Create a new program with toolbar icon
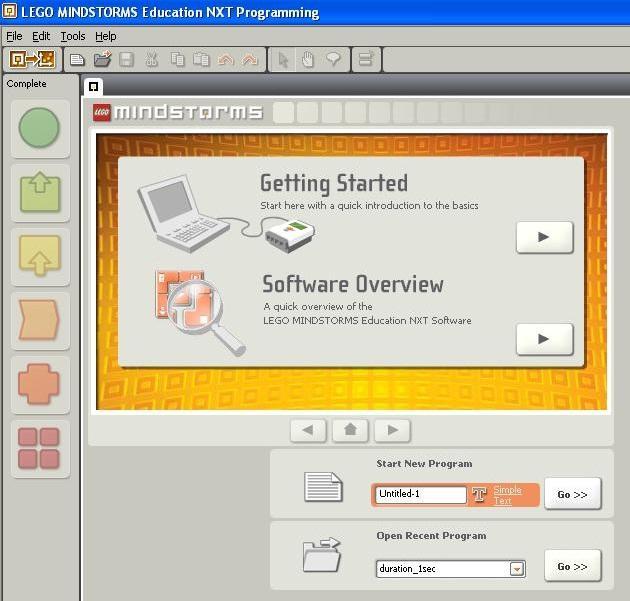Image resolution: width=630 pixels, height=601 pixels. click(x=77, y=60)
